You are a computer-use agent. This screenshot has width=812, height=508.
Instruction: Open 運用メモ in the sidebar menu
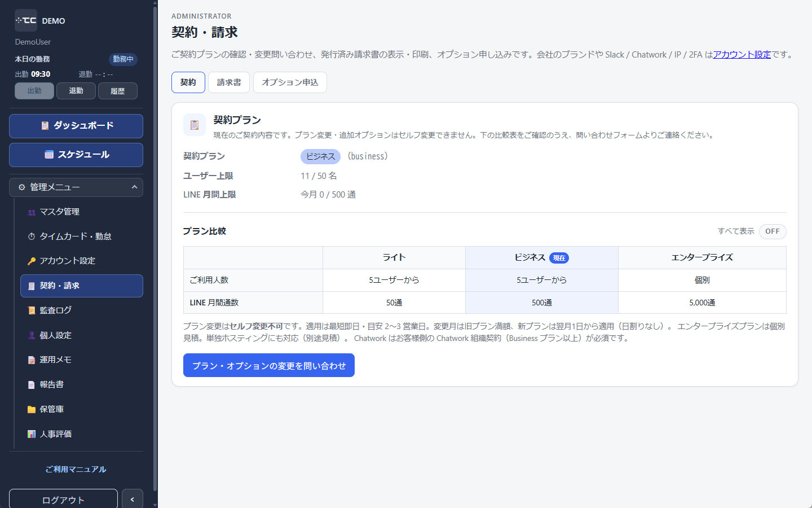pos(82,360)
